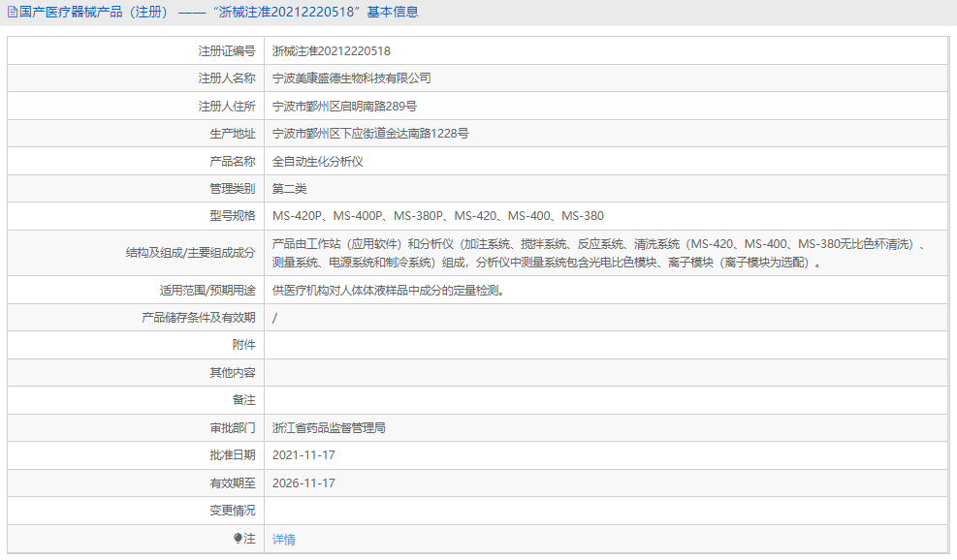Click expiry date 2026-11-17

(303, 483)
